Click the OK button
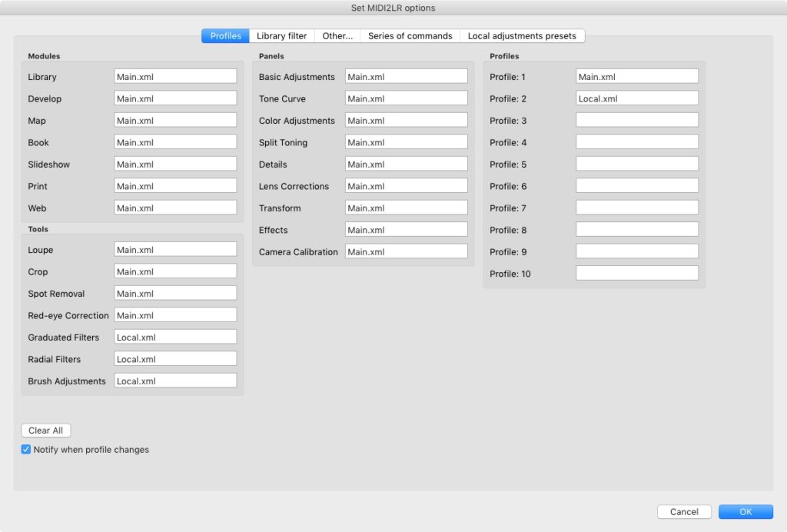Image resolution: width=787 pixels, height=532 pixels. 745,512
